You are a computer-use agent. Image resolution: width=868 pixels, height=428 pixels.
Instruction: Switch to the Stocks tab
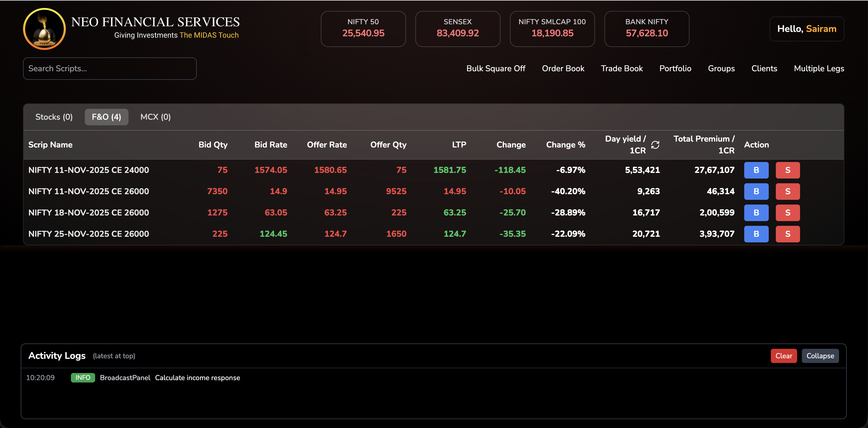[x=54, y=117]
